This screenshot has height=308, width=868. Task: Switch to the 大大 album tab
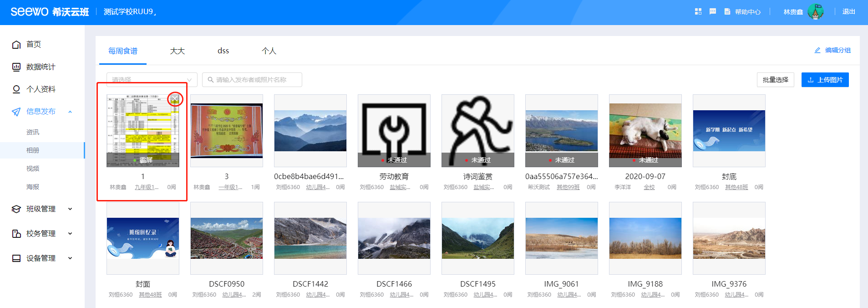pyautogui.click(x=177, y=51)
